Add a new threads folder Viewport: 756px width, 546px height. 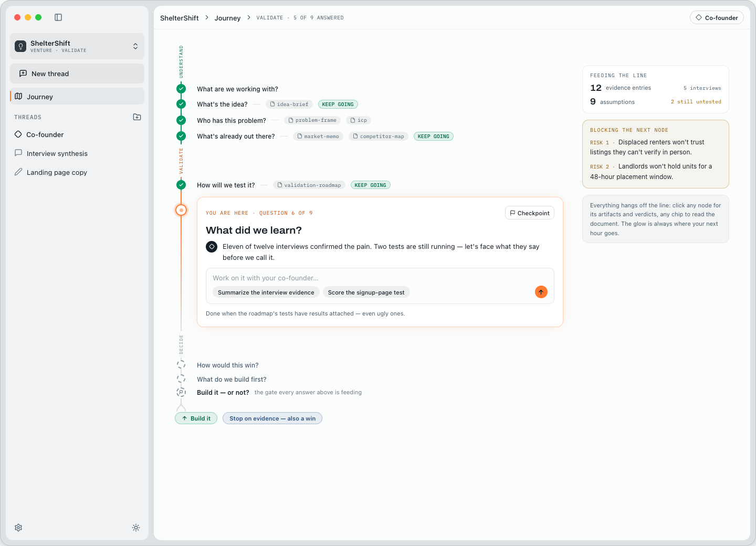point(137,117)
